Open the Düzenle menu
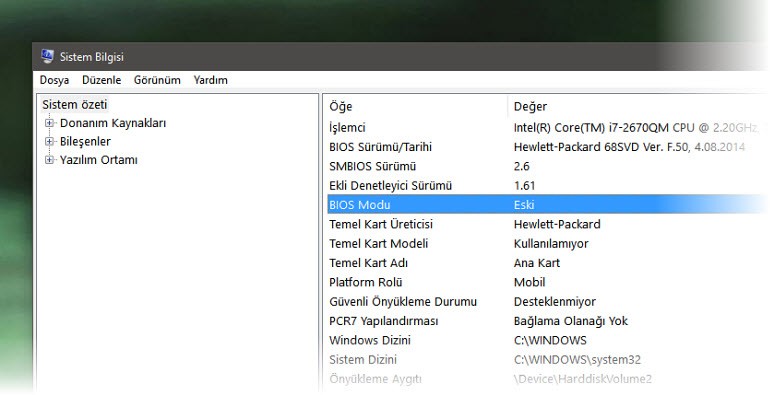770x395 pixels. tap(102, 80)
